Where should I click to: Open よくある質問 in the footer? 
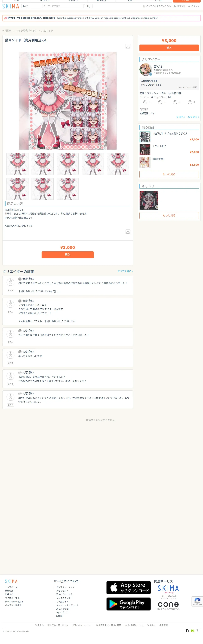click(62, 609)
